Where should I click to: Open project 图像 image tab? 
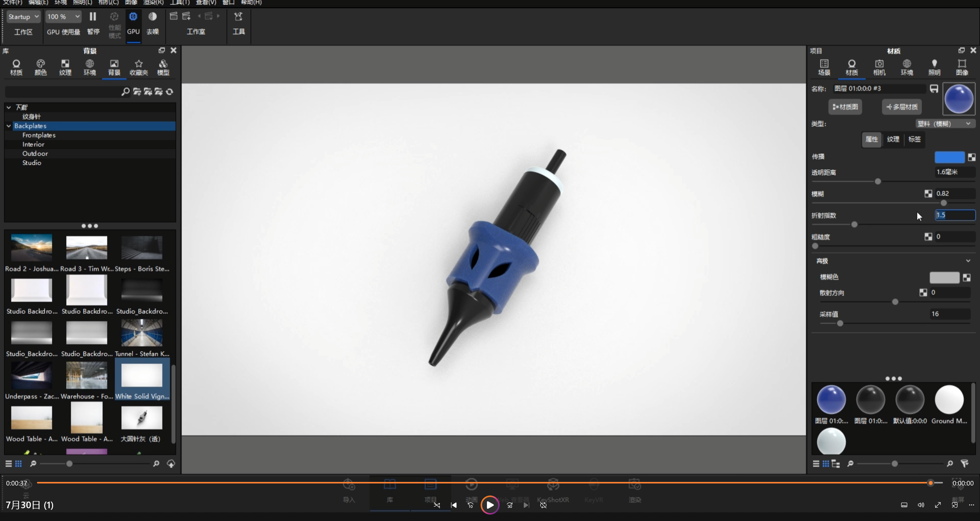point(962,67)
